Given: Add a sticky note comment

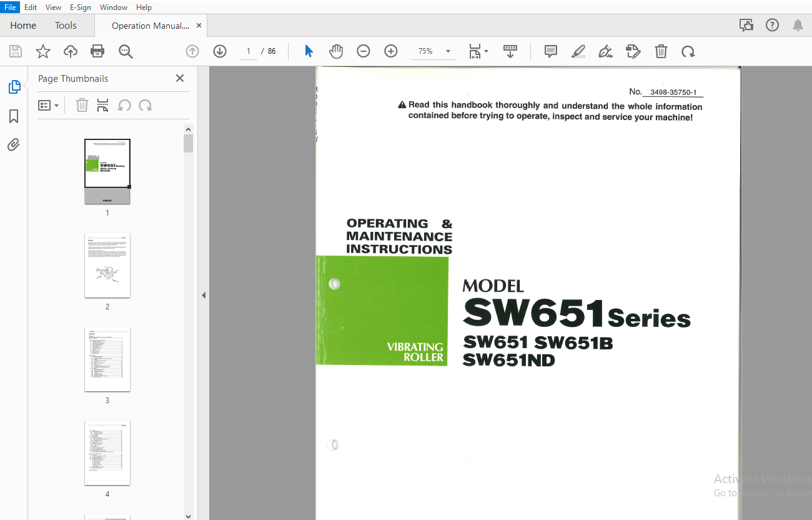Looking at the screenshot, I should pyautogui.click(x=551, y=51).
